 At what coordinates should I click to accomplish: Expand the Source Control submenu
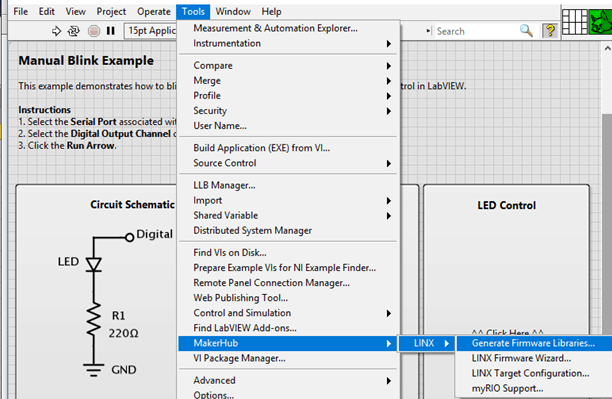288,163
